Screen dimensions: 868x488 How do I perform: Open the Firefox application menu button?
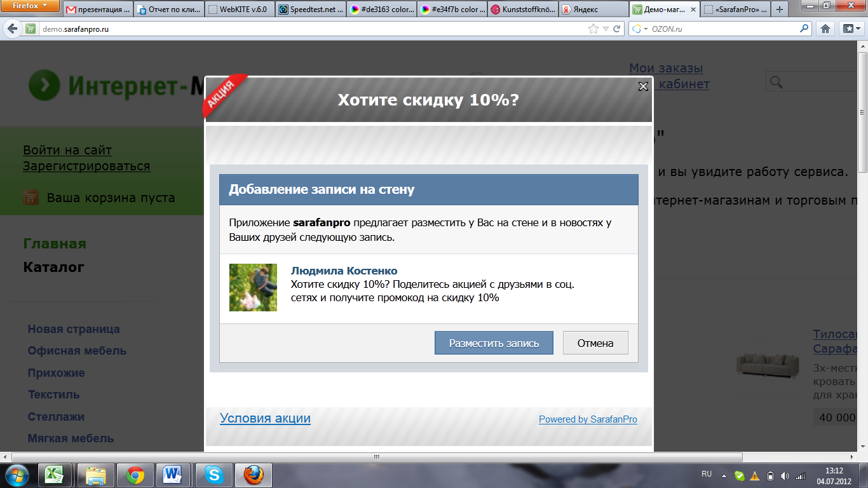31,6
